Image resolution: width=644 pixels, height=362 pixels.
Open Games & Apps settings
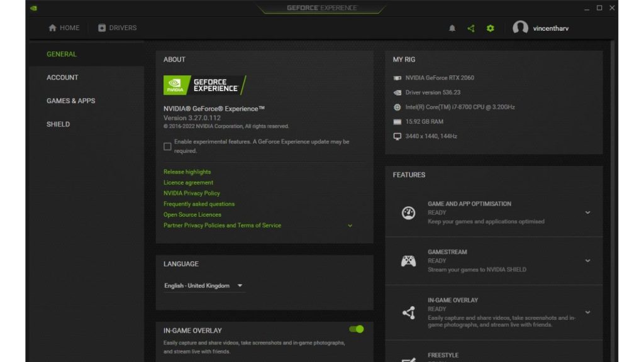[70, 101]
